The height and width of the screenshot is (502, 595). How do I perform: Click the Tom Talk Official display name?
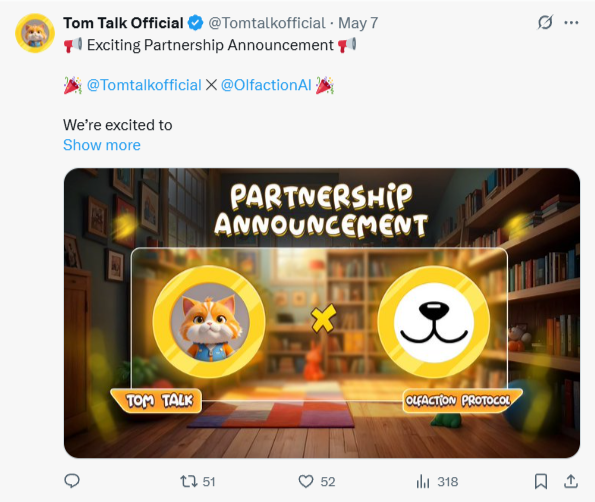[x=123, y=23]
